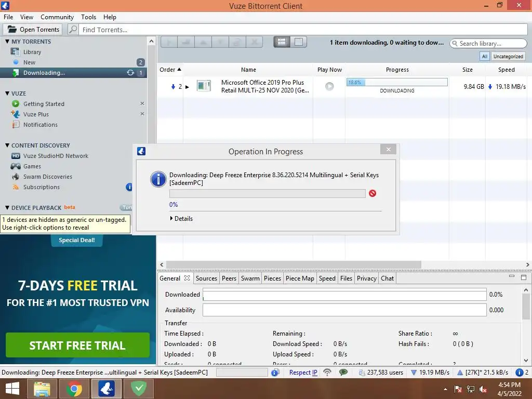Sort by the Order column header
This screenshot has width=532, height=399.
coord(170,70)
